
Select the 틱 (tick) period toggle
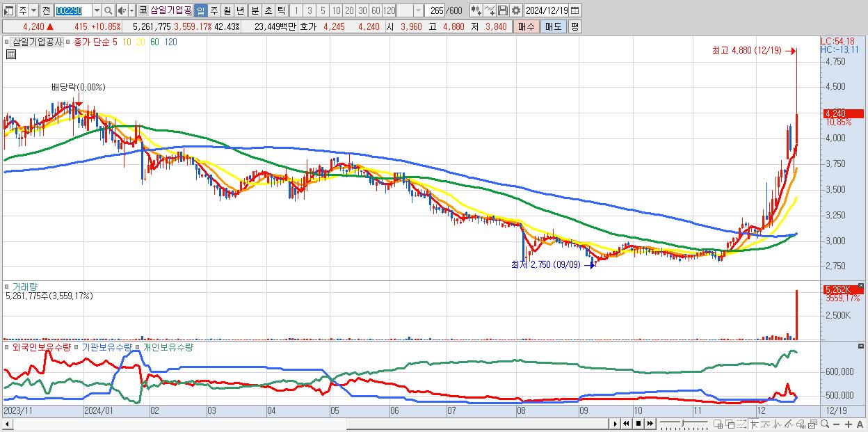(281, 10)
